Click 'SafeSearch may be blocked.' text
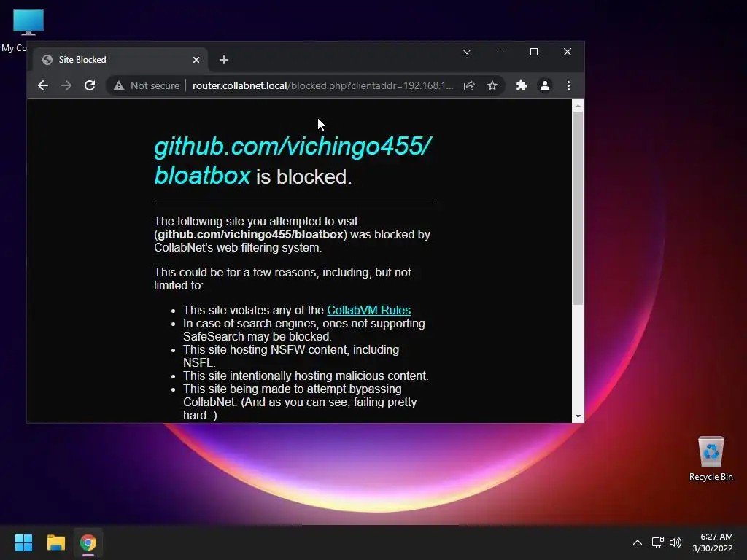 click(x=258, y=336)
